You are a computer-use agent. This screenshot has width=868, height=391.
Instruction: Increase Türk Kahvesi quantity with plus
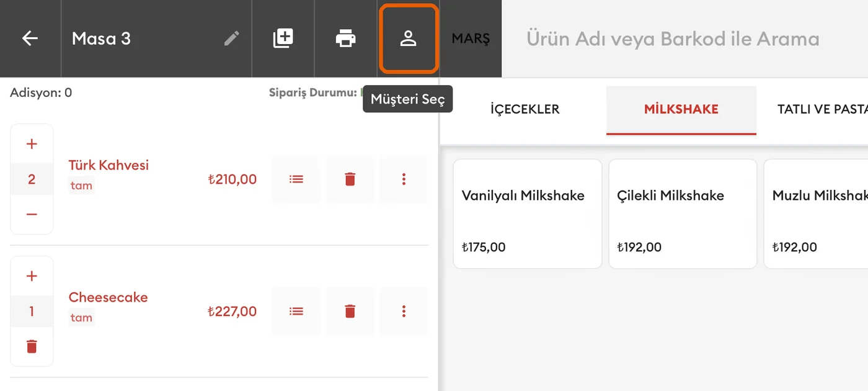[32, 144]
